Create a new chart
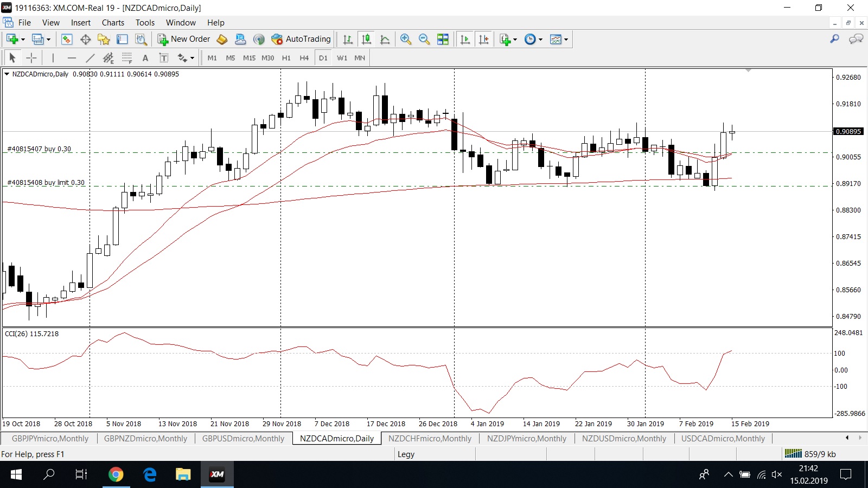 tap(12, 39)
